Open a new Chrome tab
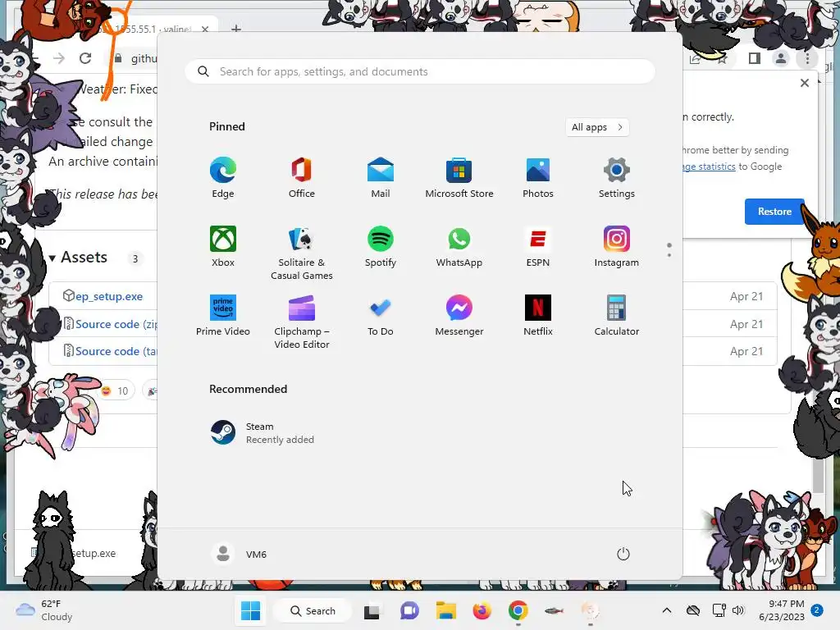The height and width of the screenshot is (630, 840). point(236,29)
